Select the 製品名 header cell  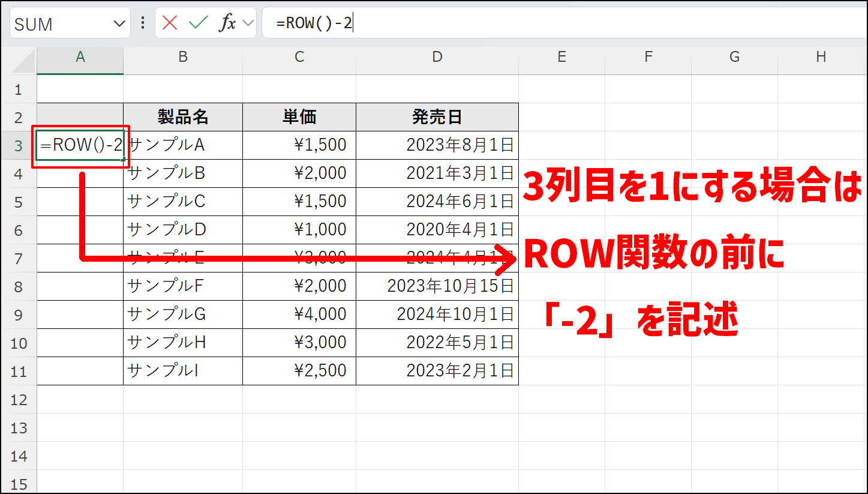click(182, 116)
